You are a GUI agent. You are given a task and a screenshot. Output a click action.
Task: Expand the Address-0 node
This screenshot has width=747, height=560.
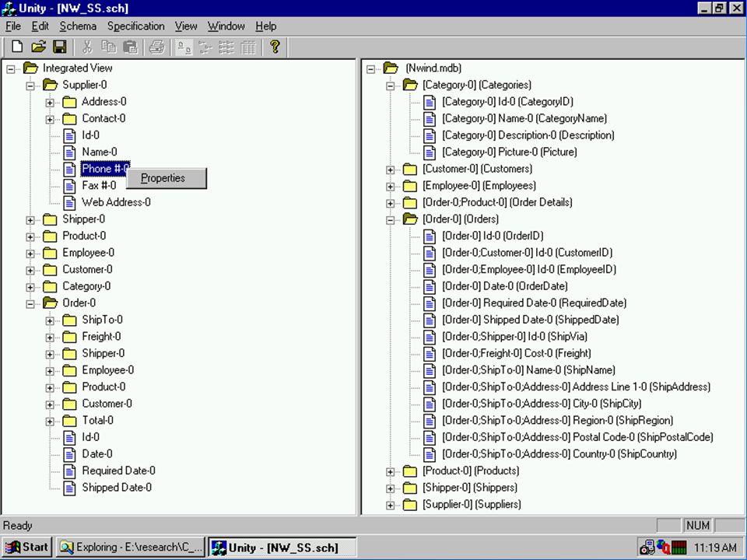(x=50, y=103)
